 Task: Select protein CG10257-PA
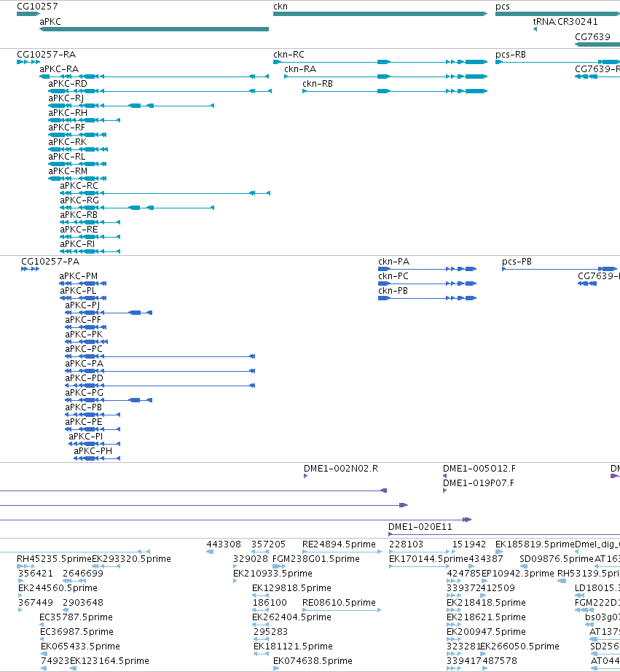[x=50, y=262]
